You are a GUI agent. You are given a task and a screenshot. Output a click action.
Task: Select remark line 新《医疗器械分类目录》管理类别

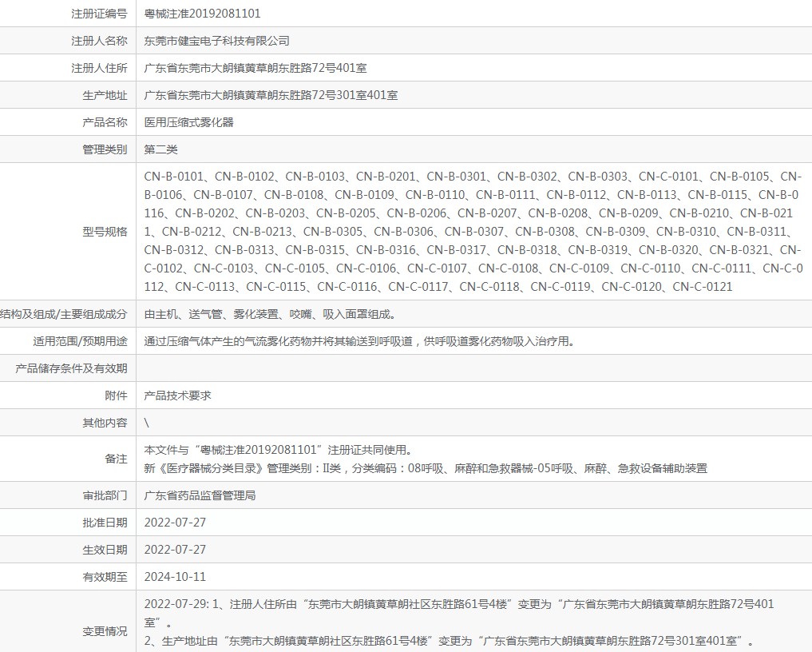tap(426, 468)
